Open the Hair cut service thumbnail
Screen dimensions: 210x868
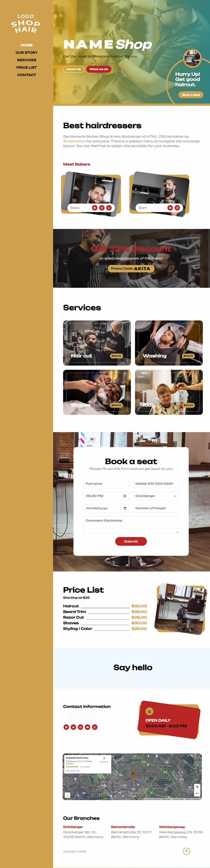click(x=97, y=343)
